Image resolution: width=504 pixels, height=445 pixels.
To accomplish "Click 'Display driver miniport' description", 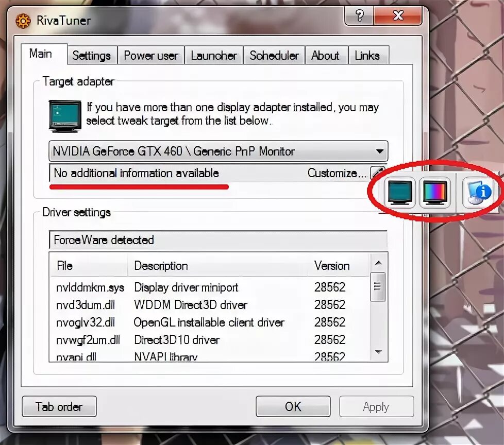I will pos(186,287).
